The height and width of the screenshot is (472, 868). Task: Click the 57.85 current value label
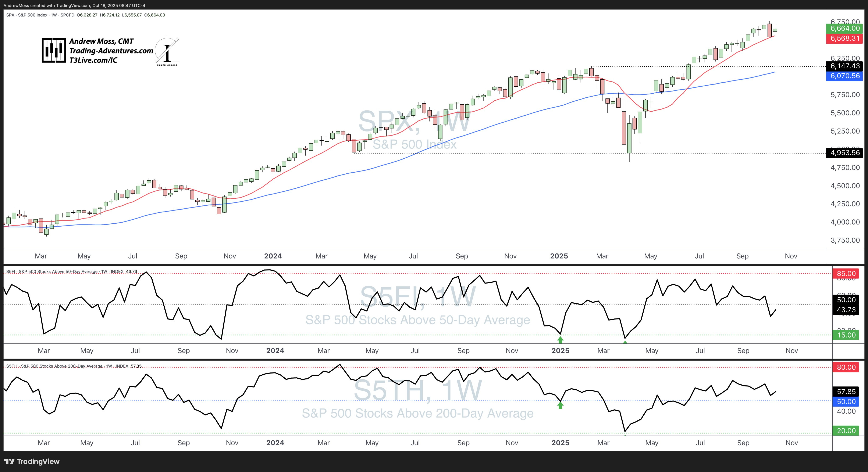pyautogui.click(x=846, y=392)
